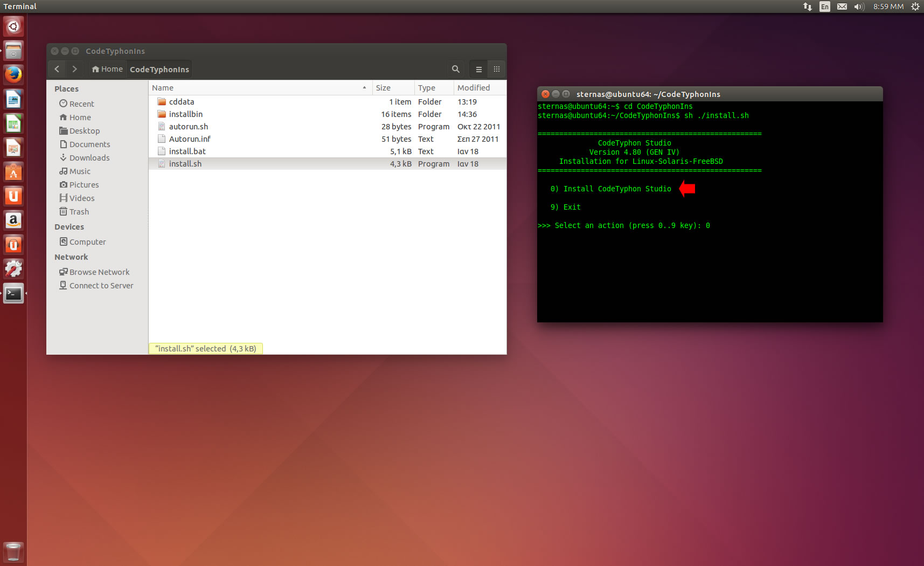Screen dimensions: 924x566
Task: Click CodeTyphonIns breadcrumb in path bar
Action: [159, 69]
